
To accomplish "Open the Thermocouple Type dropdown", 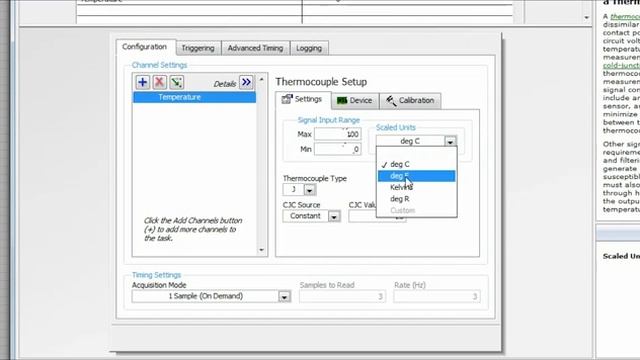I will tap(309, 190).
